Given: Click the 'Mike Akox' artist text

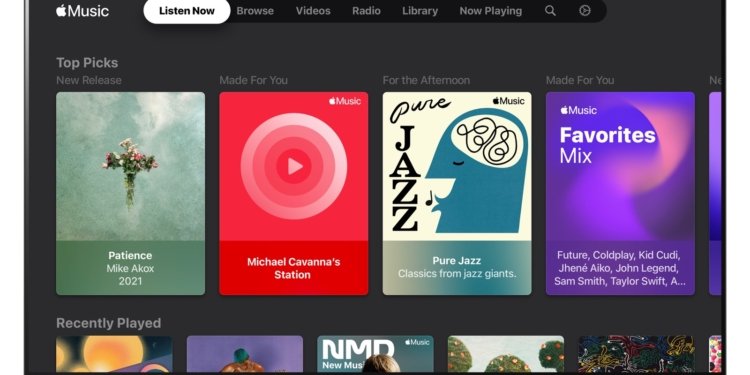Looking at the screenshot, I should pyautogui.click(x=130, y=268).
